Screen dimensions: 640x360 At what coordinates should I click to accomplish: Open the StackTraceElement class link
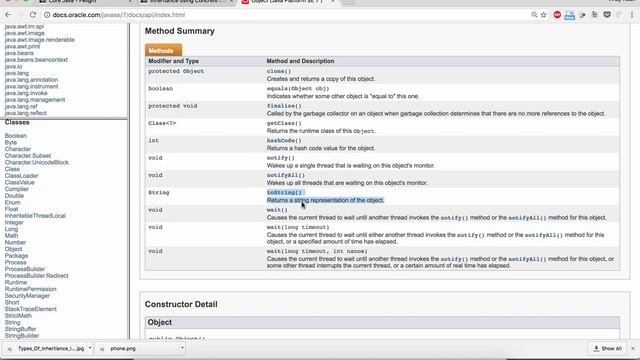click(x=31, y=309)
